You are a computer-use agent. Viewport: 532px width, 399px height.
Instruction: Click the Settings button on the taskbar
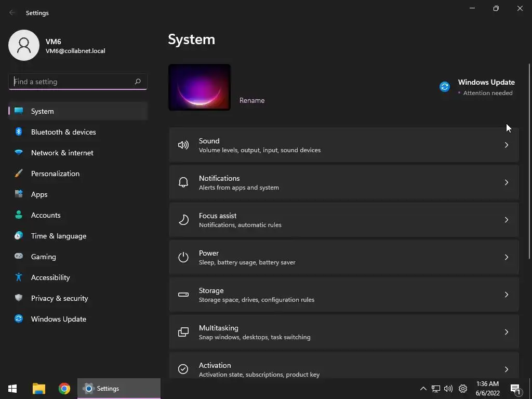click(x=119, y=389)
